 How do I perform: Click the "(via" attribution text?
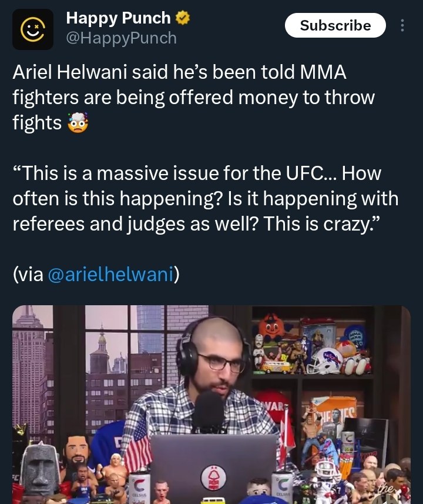[28, 274]
